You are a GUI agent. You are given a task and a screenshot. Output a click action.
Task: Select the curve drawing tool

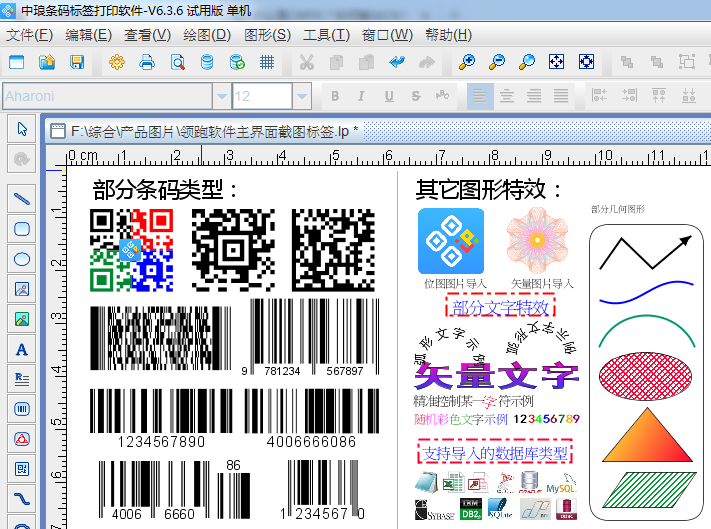tap(22, 499)
